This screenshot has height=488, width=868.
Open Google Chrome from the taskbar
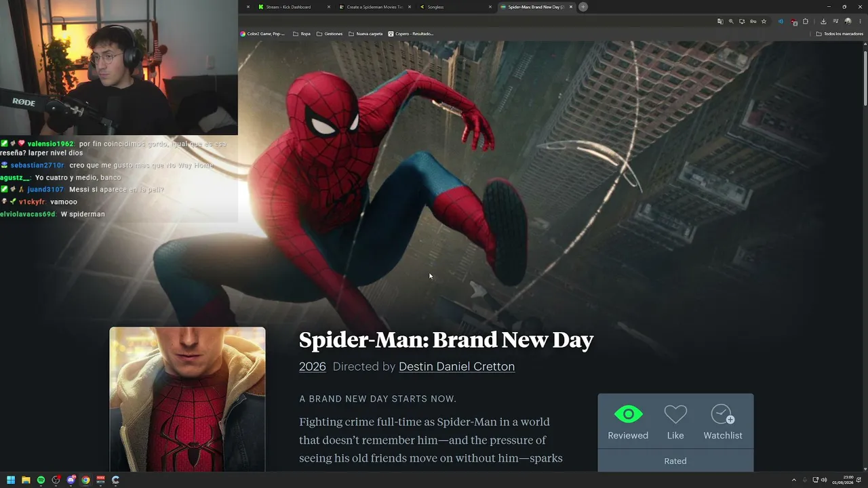[85, 480]
